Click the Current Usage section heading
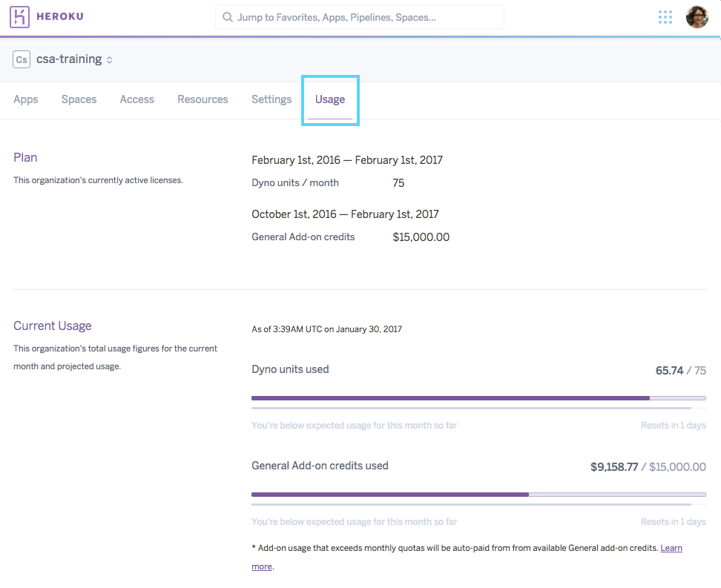 53,326
